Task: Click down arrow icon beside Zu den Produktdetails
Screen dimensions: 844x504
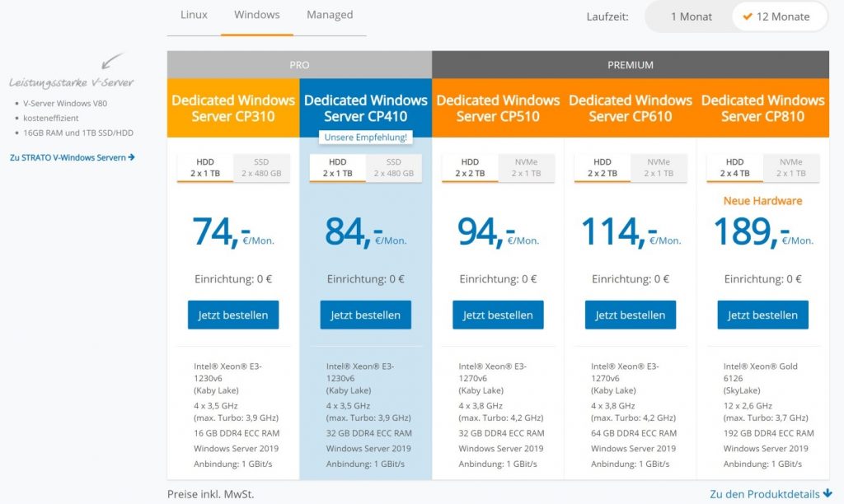Action: click(x=828, y=493)
